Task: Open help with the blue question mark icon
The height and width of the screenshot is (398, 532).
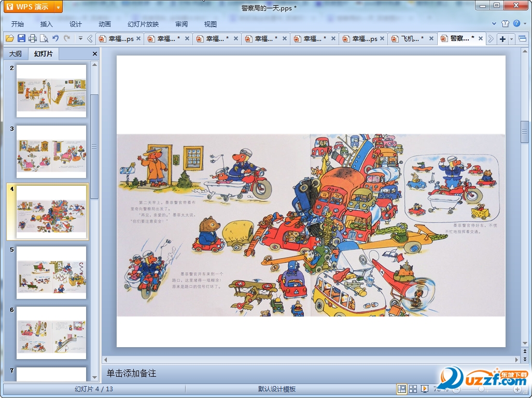Action: 517,23
